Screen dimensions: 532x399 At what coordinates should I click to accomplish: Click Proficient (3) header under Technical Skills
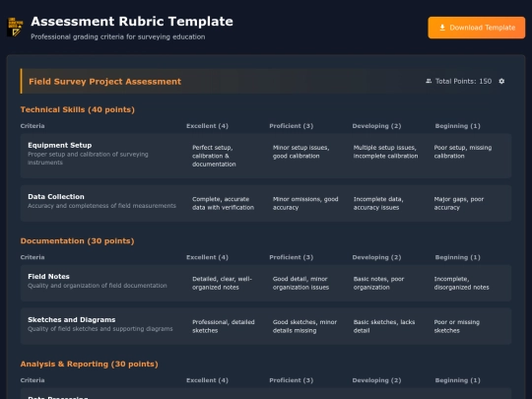tap(291, 126)
